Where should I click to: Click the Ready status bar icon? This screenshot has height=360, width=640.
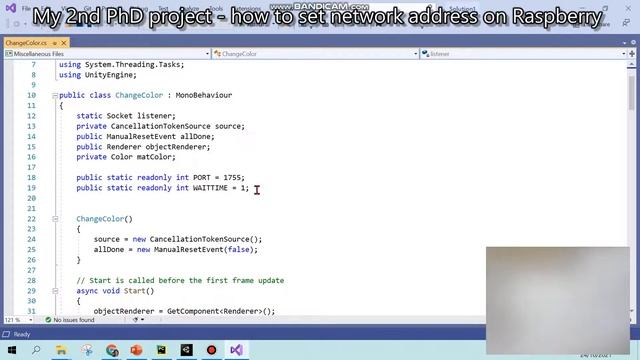6,334
